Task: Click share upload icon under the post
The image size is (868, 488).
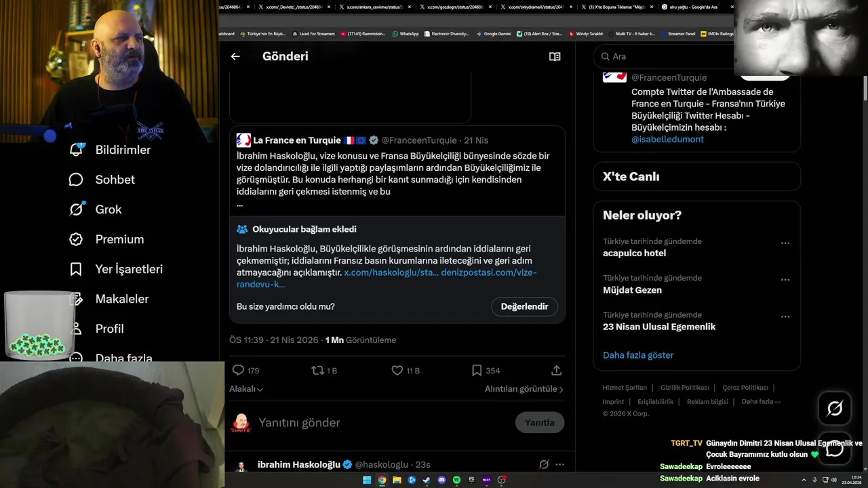Action: coord(556,370)
